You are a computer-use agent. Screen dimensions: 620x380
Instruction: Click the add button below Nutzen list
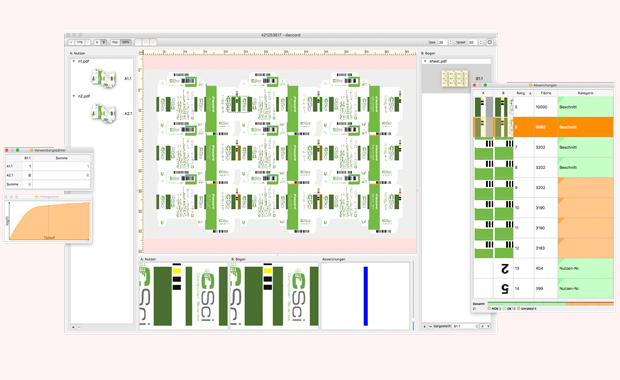[73, 327]
